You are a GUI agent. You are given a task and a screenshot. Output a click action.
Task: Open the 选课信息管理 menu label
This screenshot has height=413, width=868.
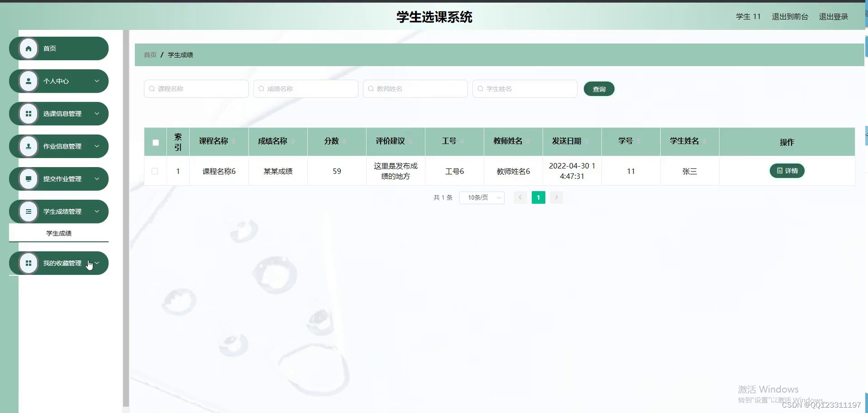(62, 114)
